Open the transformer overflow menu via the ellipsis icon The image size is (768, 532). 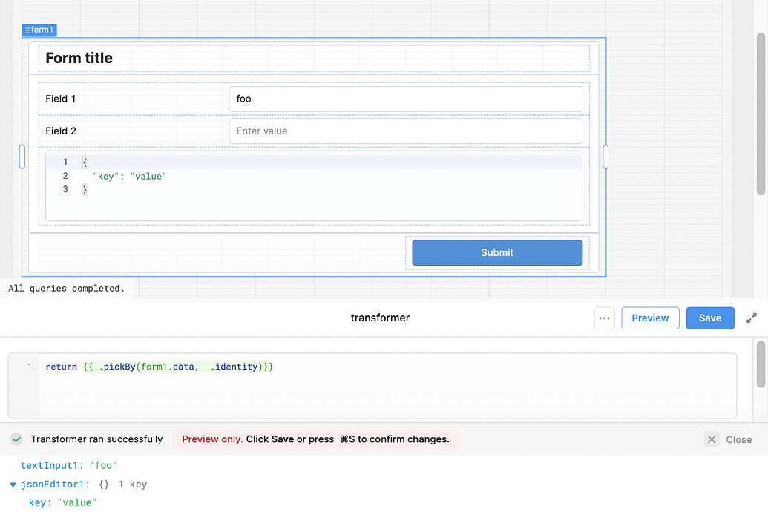coord(604,318)
